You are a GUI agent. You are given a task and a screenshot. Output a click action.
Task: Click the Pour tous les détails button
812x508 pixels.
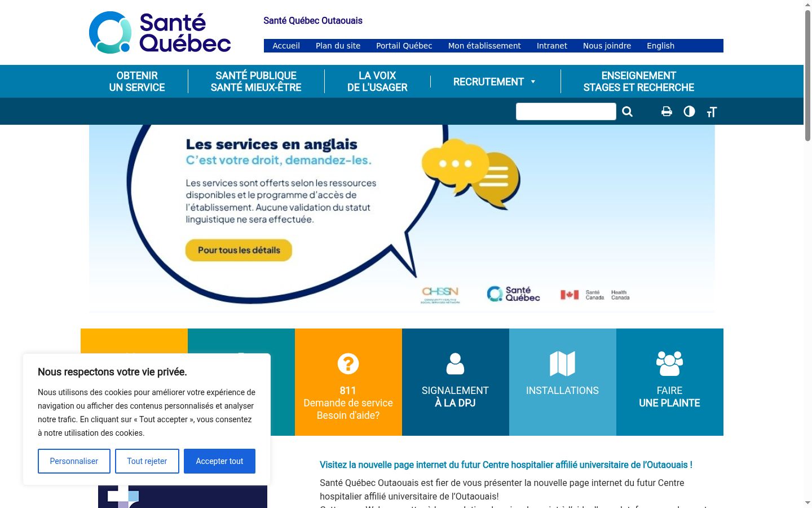tap(239, 250)
